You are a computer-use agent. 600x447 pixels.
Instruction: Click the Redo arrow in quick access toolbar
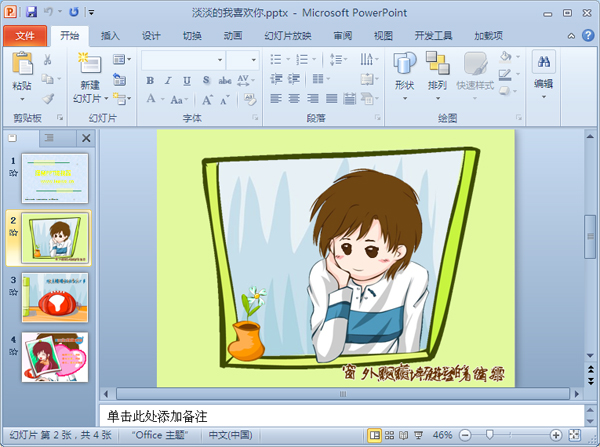tap(74, 12)
